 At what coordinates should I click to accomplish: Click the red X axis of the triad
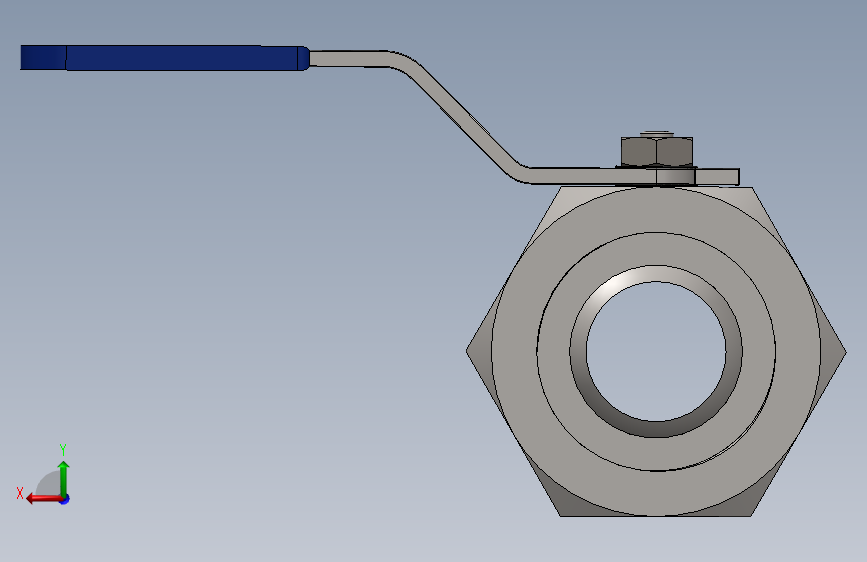click(x=45, y=498)
